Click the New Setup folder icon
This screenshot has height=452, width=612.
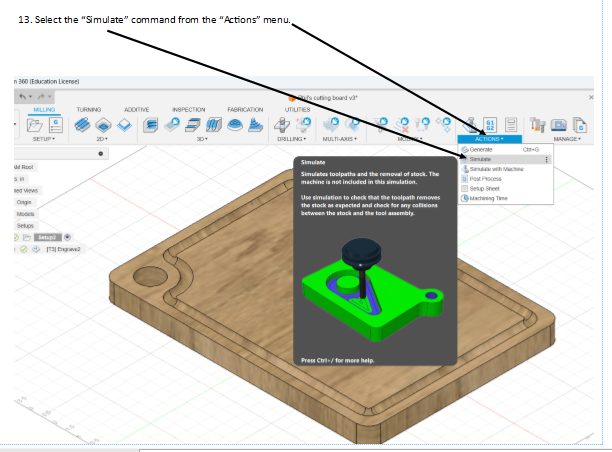35,125
